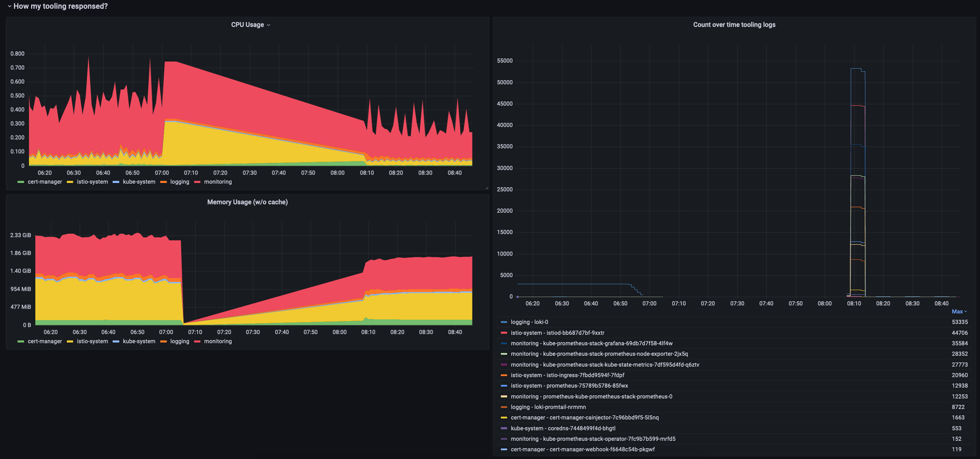Toggle cert-manager series in Memory Usage legend
The height and width of the screenshot is (459, 980).
tap(44, 341)
